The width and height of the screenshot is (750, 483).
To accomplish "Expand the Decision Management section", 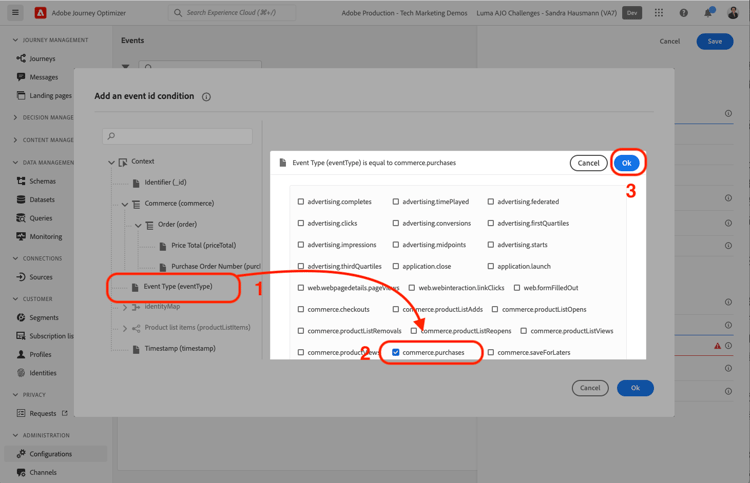I will (x=15, y=118).
